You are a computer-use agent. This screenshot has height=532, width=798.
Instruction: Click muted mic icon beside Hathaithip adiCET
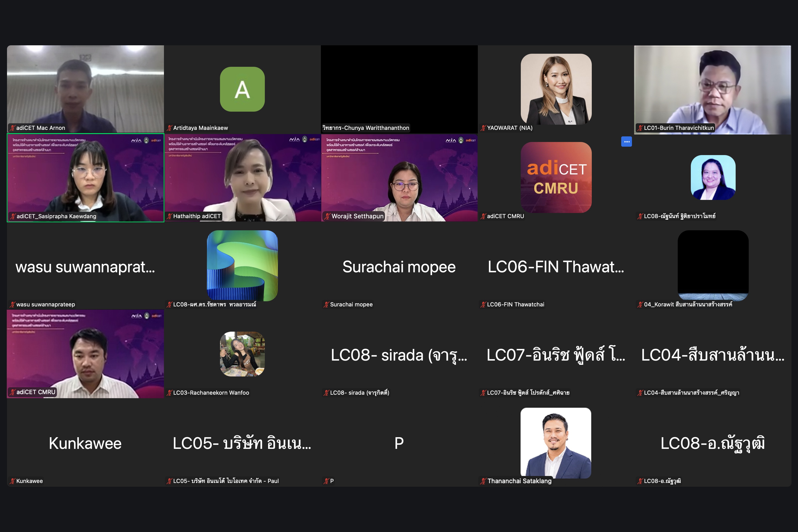[169, 216]
